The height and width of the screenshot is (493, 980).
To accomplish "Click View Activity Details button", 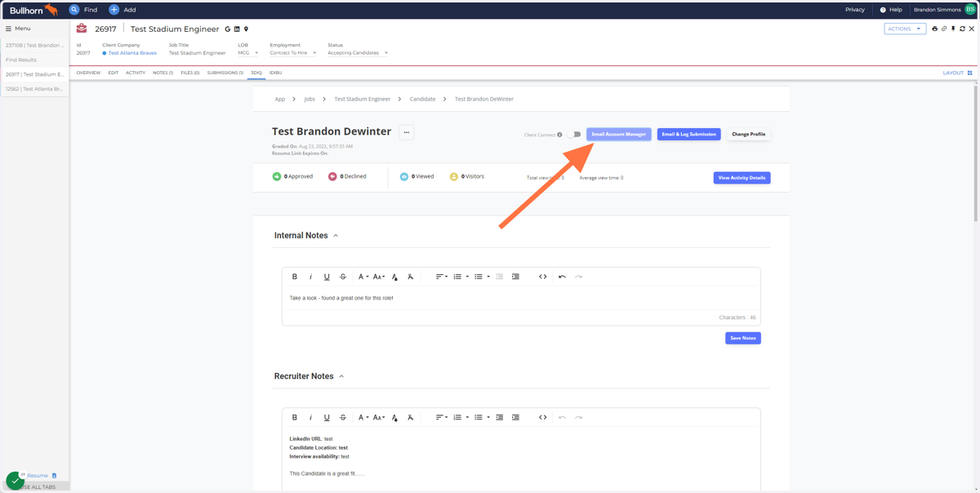I will (742, 177).
